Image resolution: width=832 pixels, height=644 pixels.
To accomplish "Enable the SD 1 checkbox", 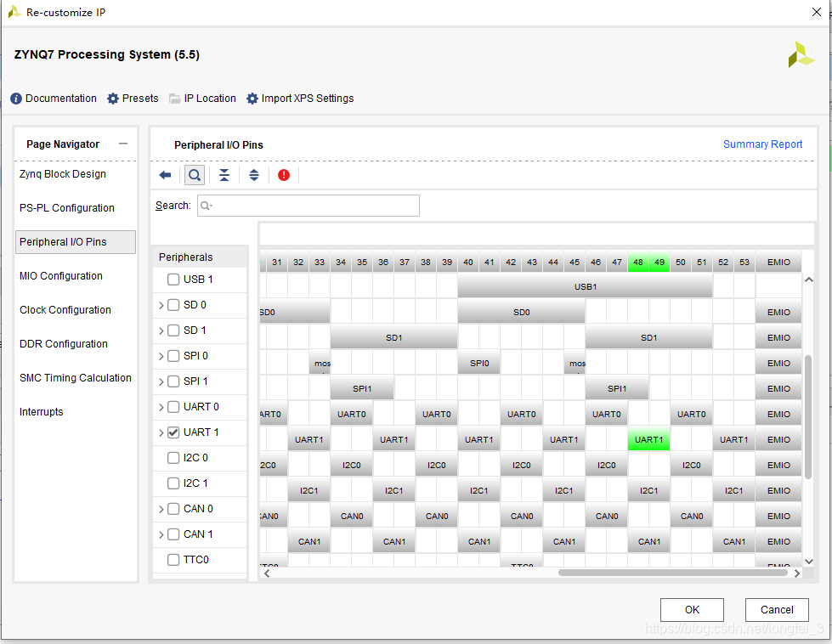I will 173,330.
